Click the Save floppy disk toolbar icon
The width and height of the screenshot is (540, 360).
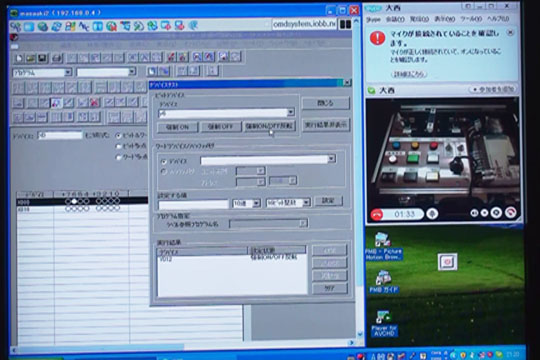42,58
